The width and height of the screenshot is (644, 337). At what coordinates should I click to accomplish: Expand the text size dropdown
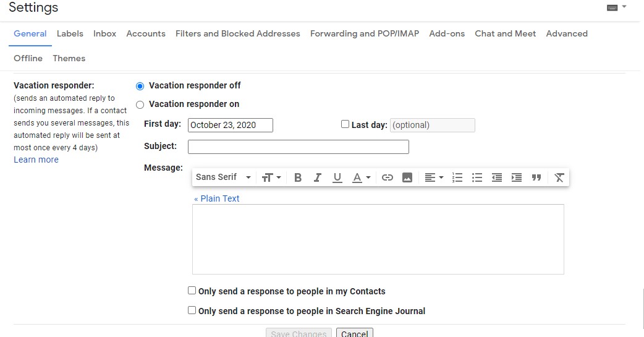(x=271, y=177)
